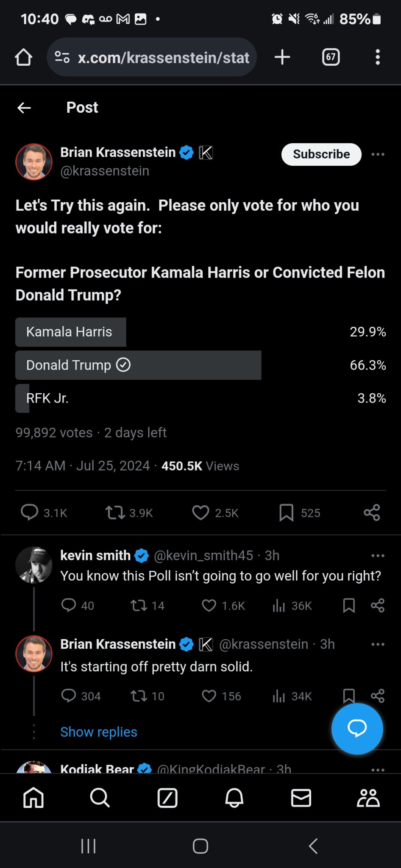Bookmark the main poll post
This screenshot has width=401, height=868.
[287, 513]
